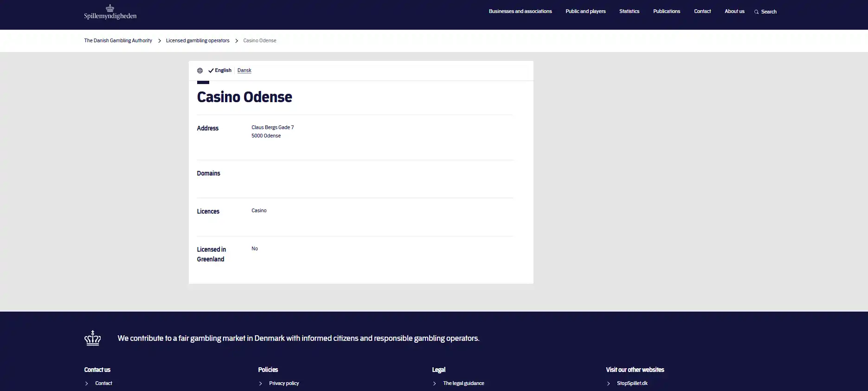This screenshot has height=391, width=868.
Task: Click the Spillemyndigheden crown logo in header
Action: (110, 12)
